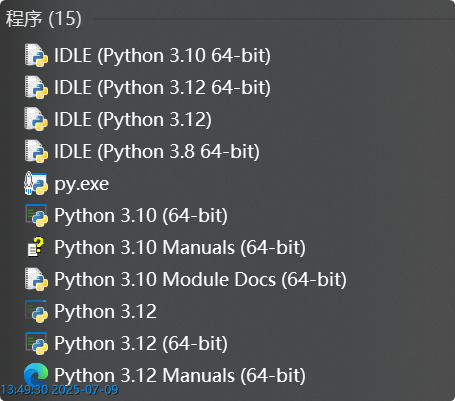Click the IDLE Python 3.12 64-bit icon
455x401 pixels.
[36, 87]
